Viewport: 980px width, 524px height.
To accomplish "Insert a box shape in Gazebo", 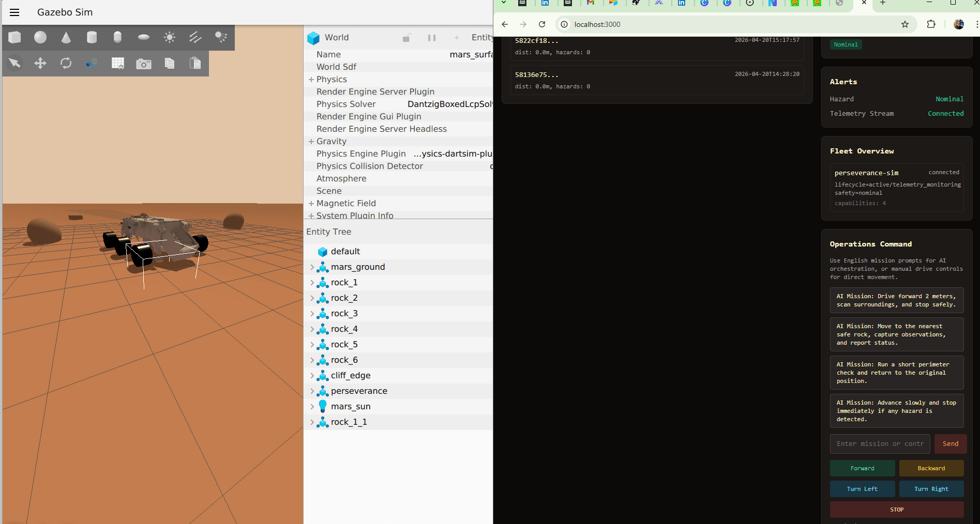I will click(15, 37).
